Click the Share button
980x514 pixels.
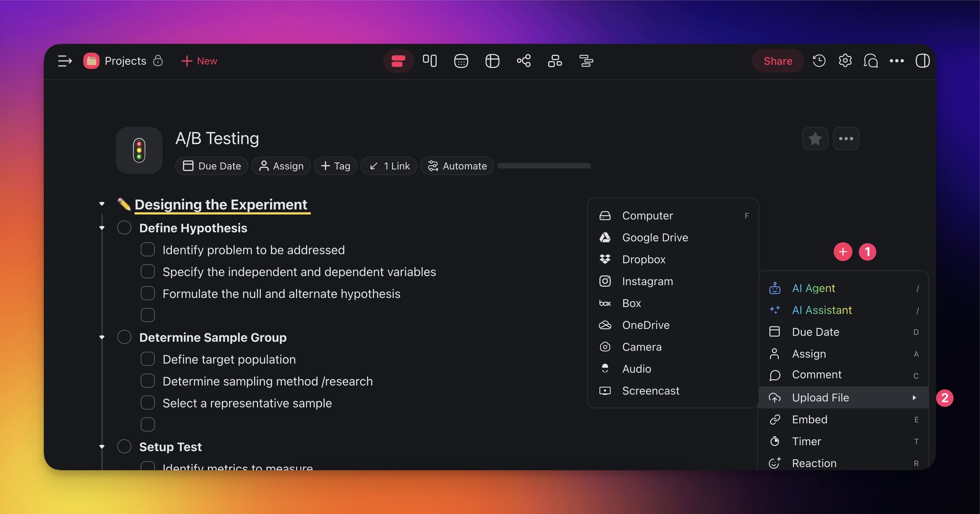778,61
